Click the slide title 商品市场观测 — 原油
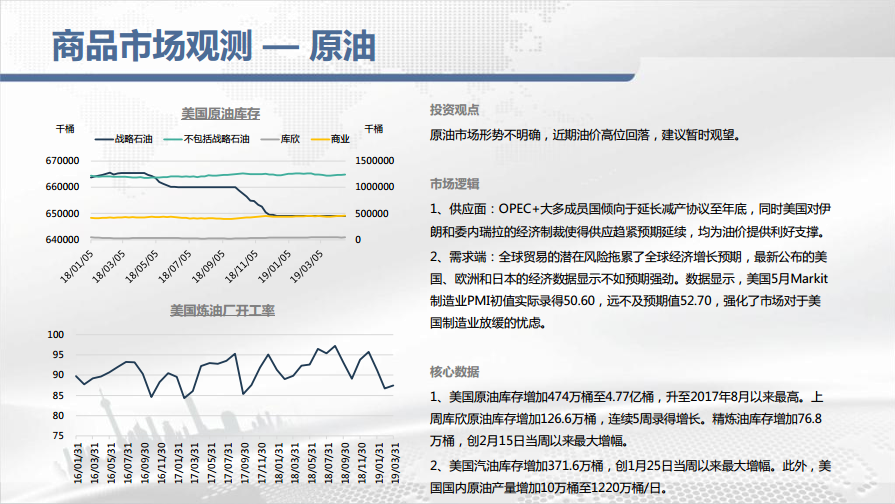The image size is (895, 504). click(212, 46)
